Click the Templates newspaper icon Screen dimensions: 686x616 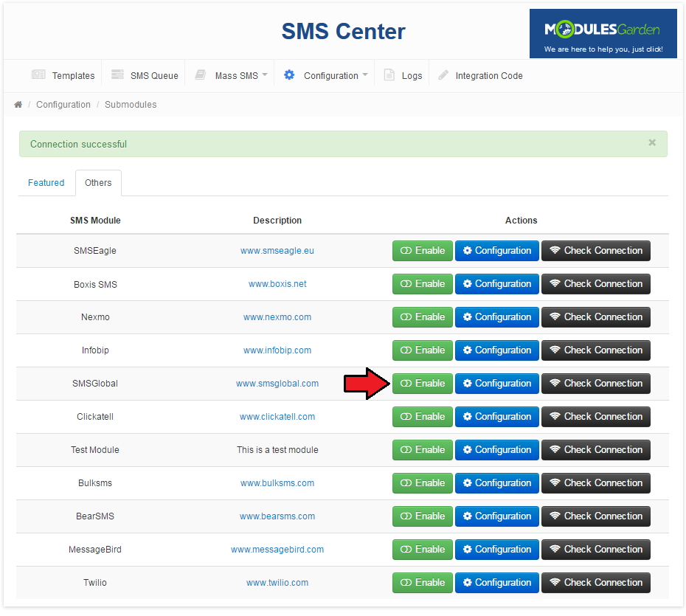(38, 75)
